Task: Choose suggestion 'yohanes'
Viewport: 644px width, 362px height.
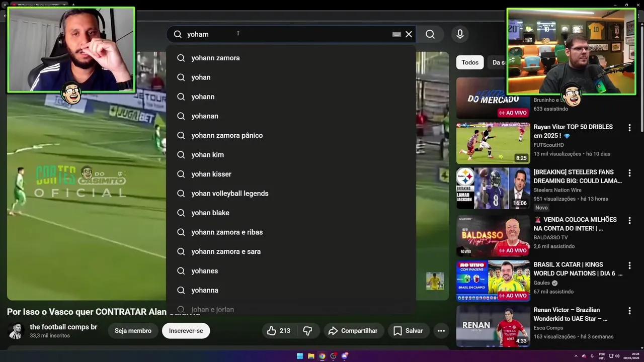Action: click(x=291, y=271)
